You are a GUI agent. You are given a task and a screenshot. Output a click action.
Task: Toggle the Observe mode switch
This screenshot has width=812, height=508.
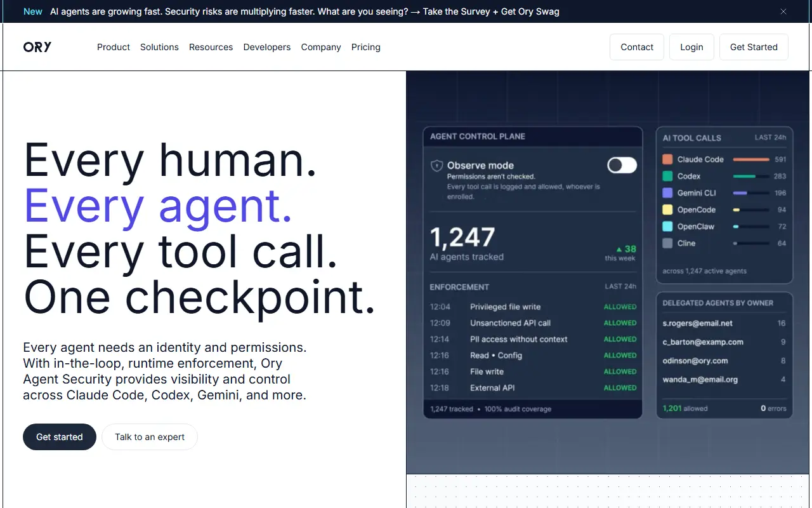point(622,166)
